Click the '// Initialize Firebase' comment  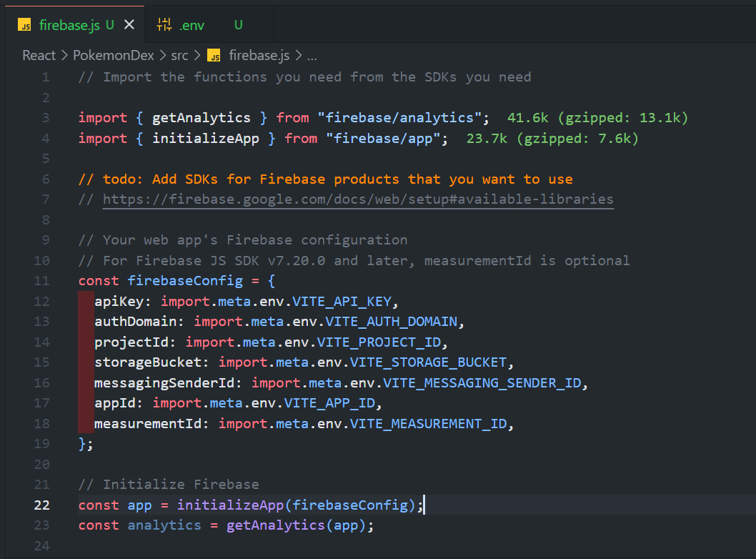point(169,485)
